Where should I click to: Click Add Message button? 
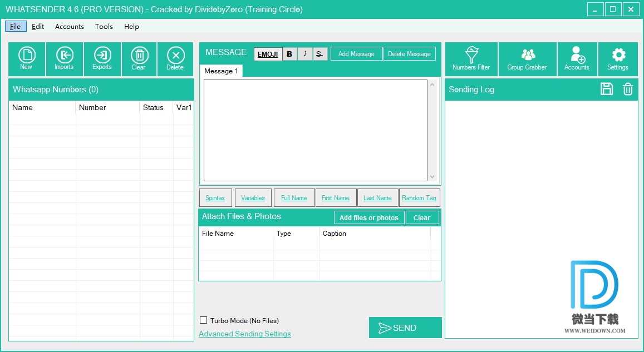(x=356, y=54)
